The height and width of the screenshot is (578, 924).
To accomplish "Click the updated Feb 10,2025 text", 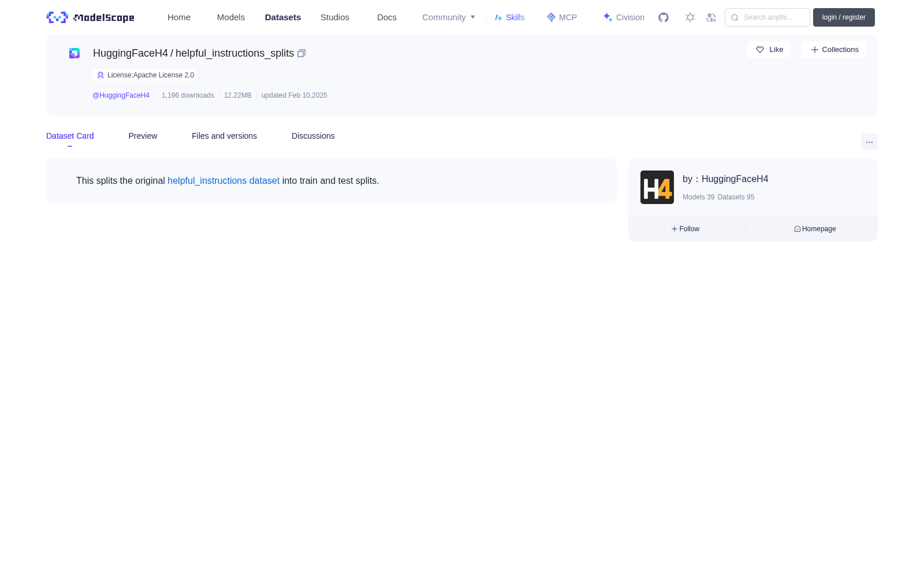I will 295,95.
